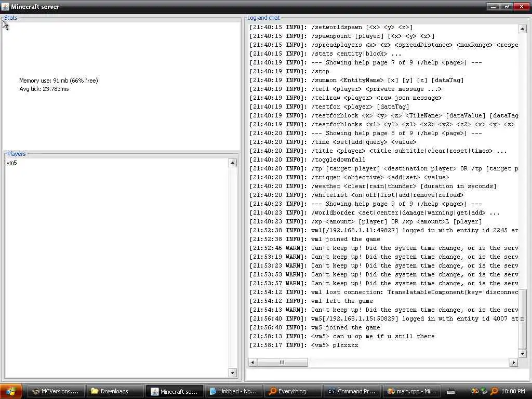Select Minecraft server taskbar button
The width and height of the screenshot is (532, 399).
coord(175,391)
